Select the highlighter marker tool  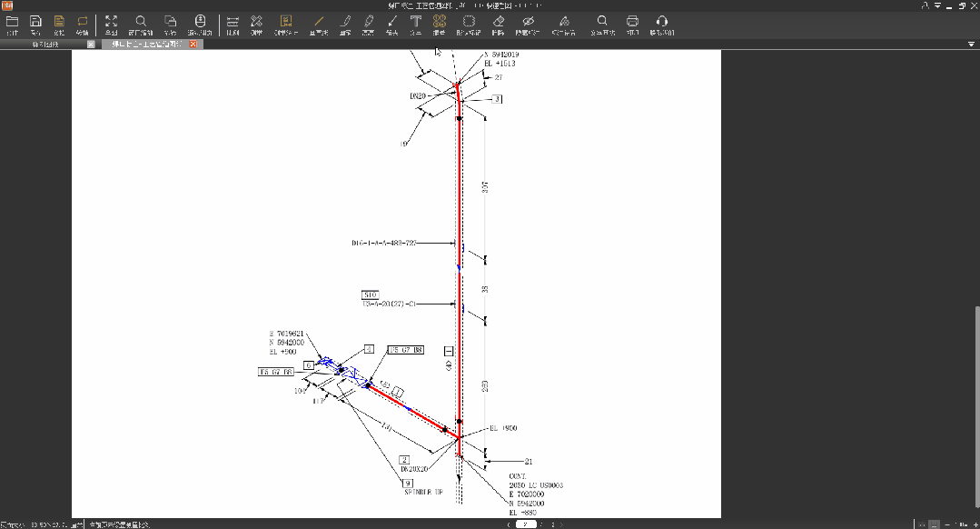click(x=368, y=21)
